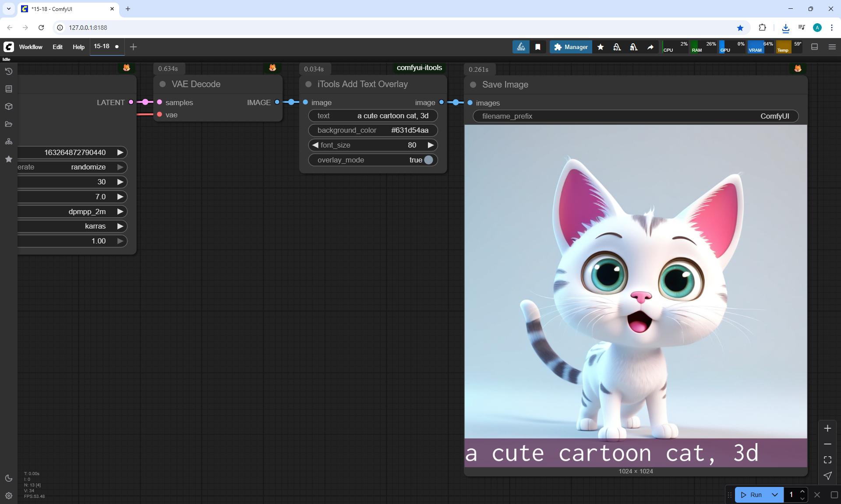Viewport: 841px width, 504px height.
Task: Toggle the bottom panel icon
Action: tap(814, 47)
